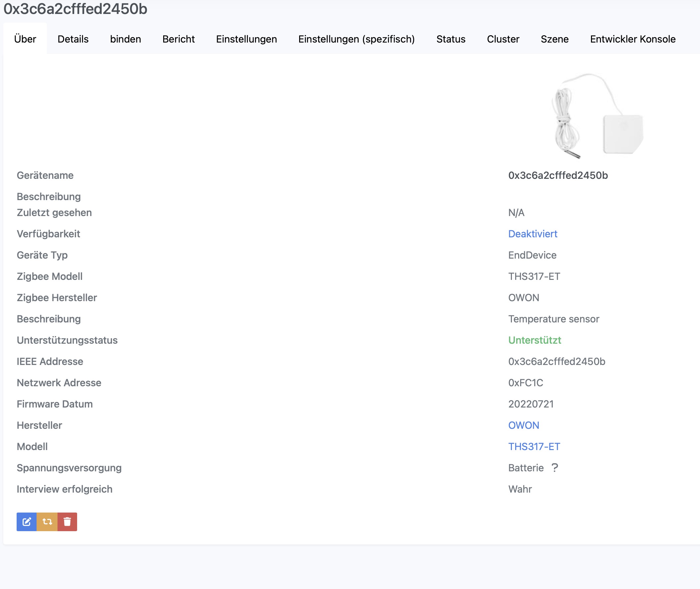Open the THS317-ET model link
This screenshot has height=589, width=700.
[x=534, y=446]
